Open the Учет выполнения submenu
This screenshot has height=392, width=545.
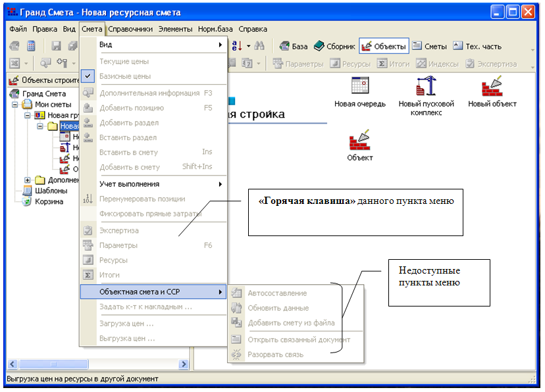(x=153, y=184)
